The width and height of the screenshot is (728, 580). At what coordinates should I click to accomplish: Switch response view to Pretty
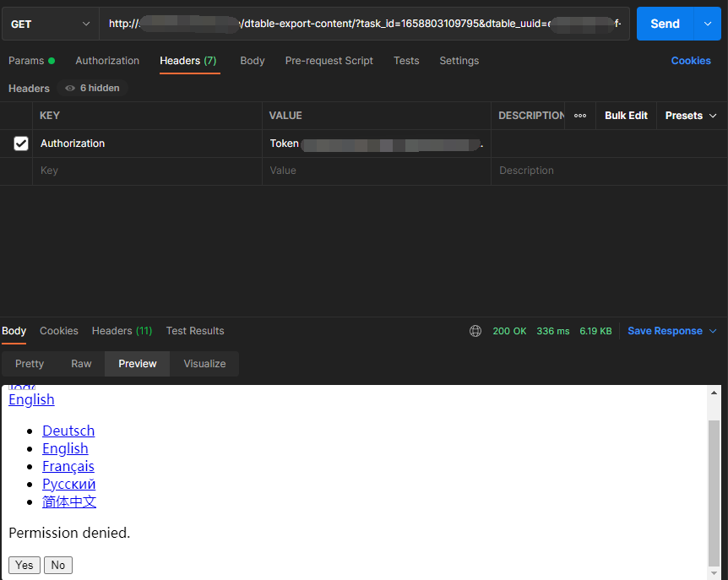pos(30,364)
